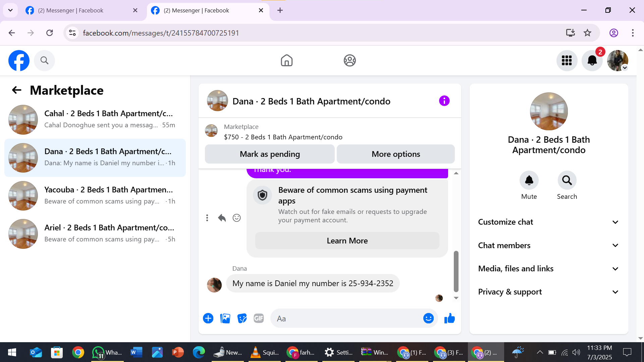Open the Windows notification center
This screenshot has width=644, height=362.
click(x=627, y=352)
